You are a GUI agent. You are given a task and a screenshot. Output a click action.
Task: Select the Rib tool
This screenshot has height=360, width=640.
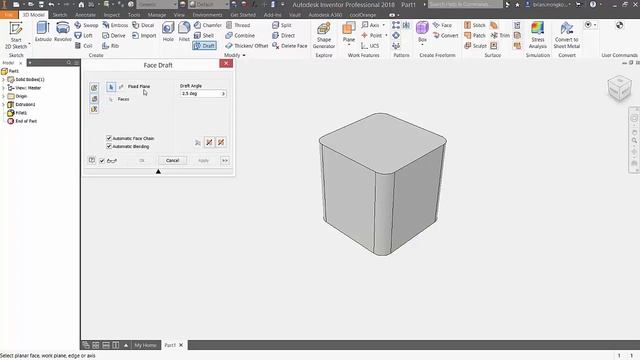111,46
